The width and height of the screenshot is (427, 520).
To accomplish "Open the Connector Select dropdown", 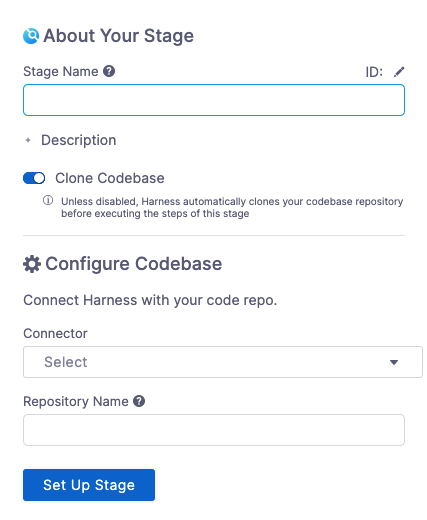I will tap(223, 362).
